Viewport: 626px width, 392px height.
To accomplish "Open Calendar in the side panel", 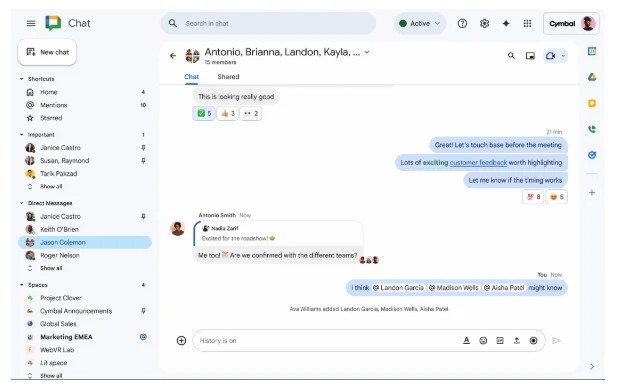I will (x=592, y=51).
